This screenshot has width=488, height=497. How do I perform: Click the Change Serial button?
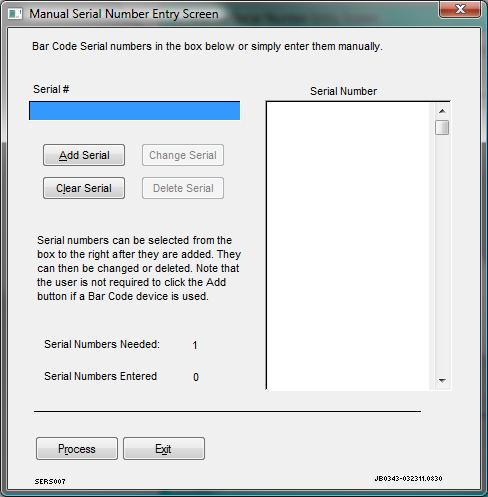(x=183, y=155)
